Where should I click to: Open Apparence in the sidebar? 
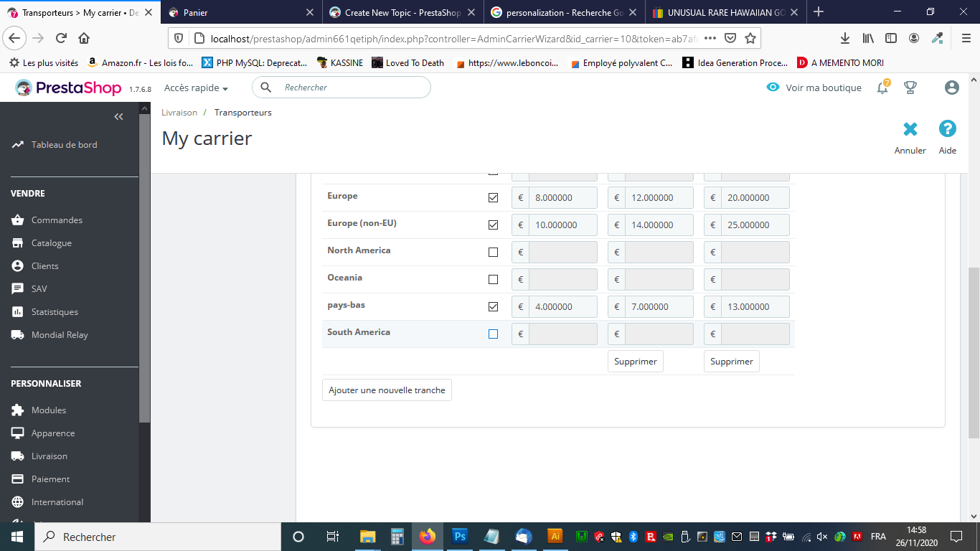click(x=53, y=433)
